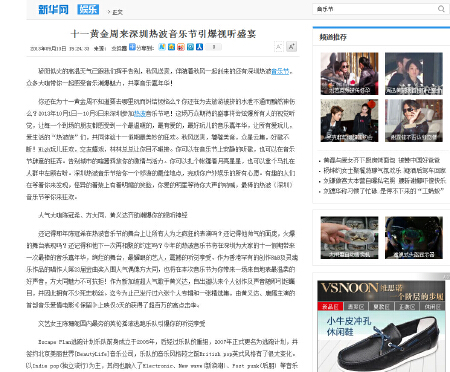Image resolution: width=450 pixels, height=372 pixels.
Task: Select the fifth grey tab in VSNOON ad
Action: pos(432,306)
